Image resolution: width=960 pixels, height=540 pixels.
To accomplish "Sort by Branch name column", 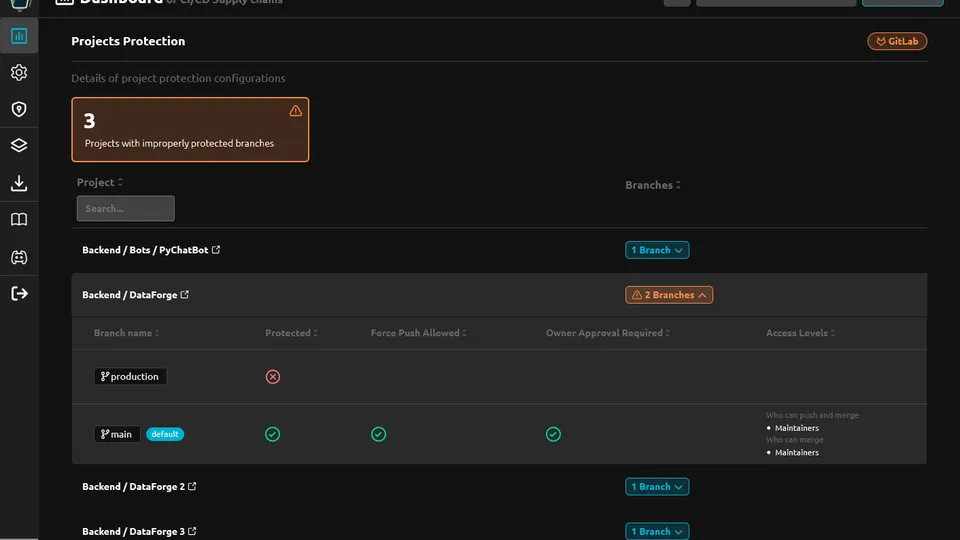I will pos(126,333).
